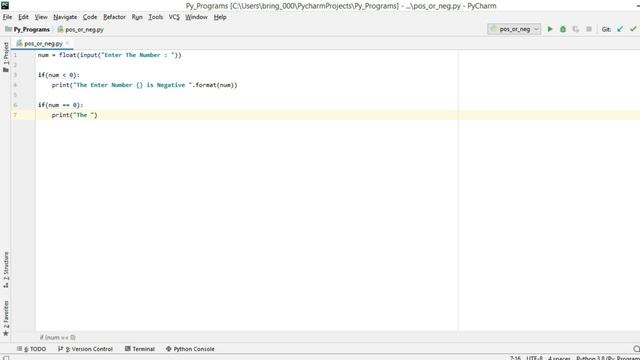This screenshot has height=360, width=640.
Task: Click the 'float' call in line 1
Action: tap(68, 55)
